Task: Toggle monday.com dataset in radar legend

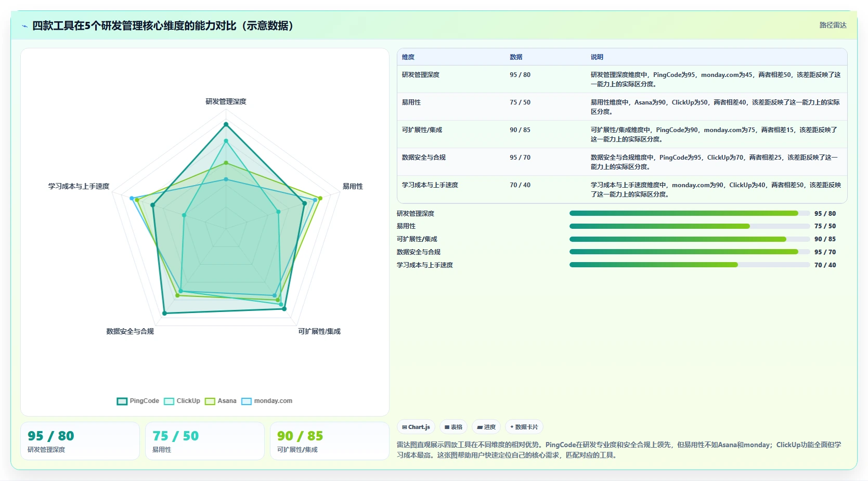Action: pyautogui.click(x=267, y=401)
